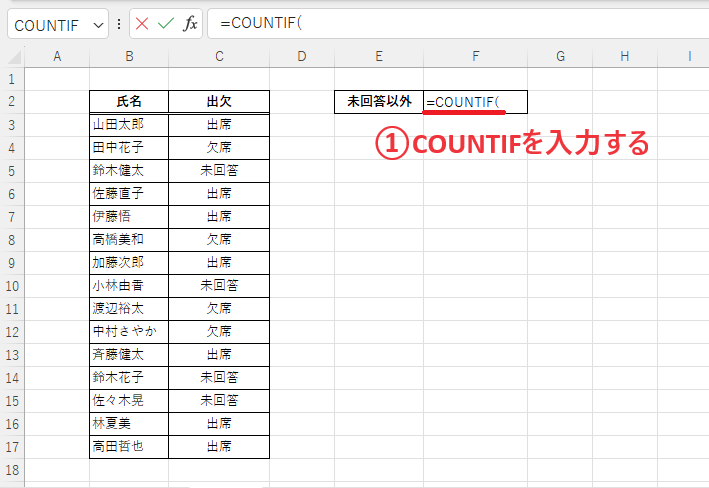Click the select-all triangle at sheet corner
Viewport: 709px width, 488px height.
[14, 57]
